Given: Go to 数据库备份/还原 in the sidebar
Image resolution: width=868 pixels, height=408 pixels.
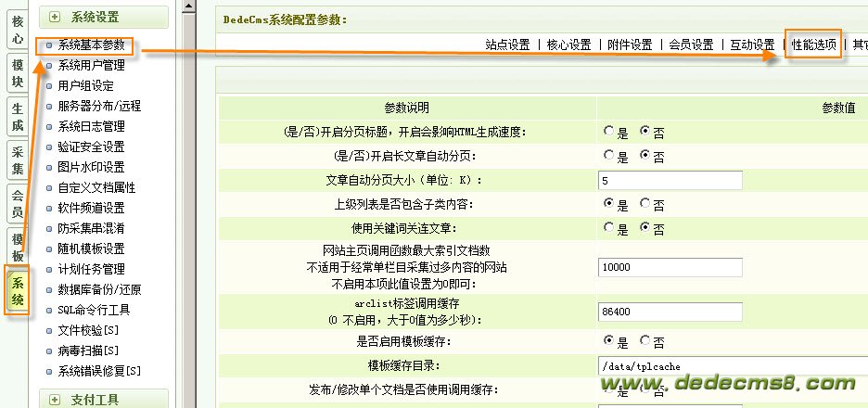Looking at the screenshot, I should point(98,289).
